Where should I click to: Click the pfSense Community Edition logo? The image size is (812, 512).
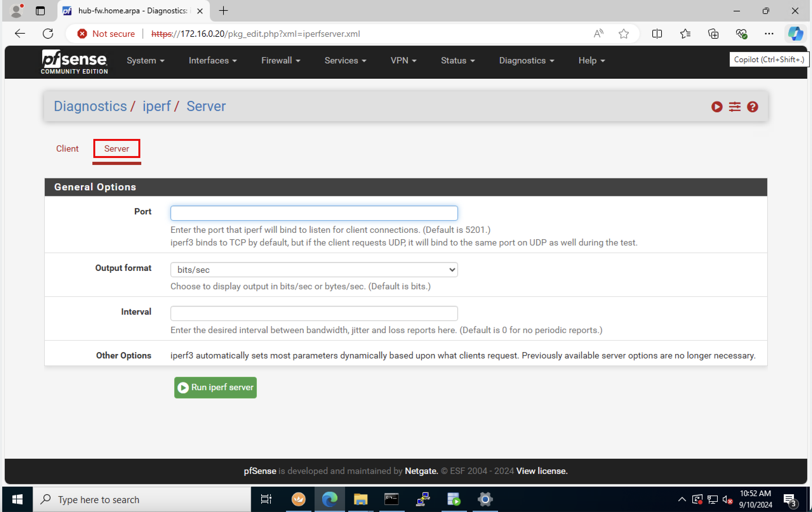point(74,62)
